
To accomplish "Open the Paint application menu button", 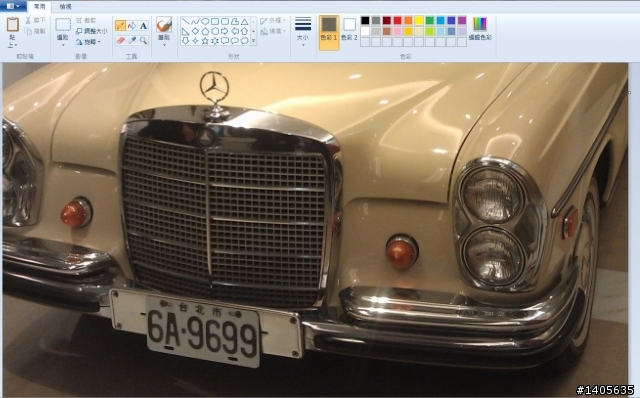I will [13, 6].
